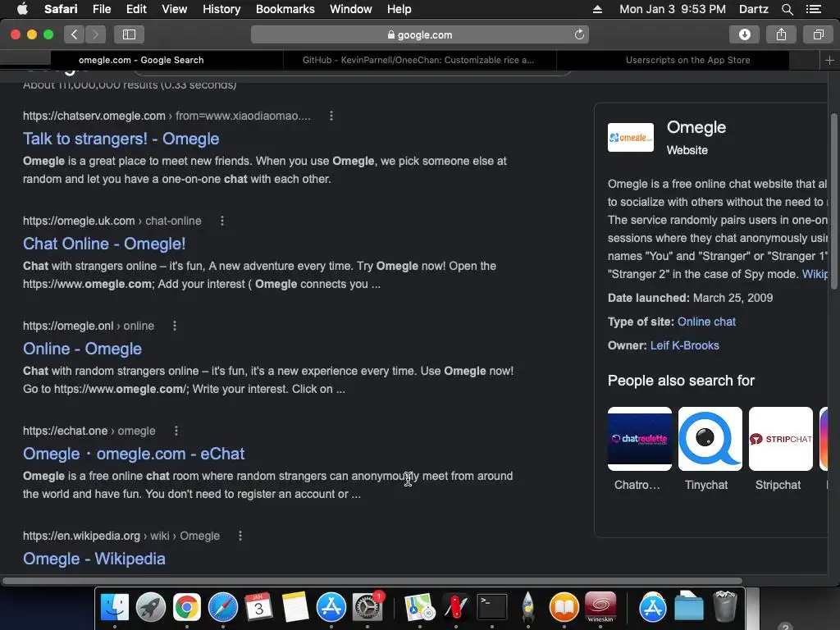
Task: Click the eject icon in menu bar
Action: [597, 9]
